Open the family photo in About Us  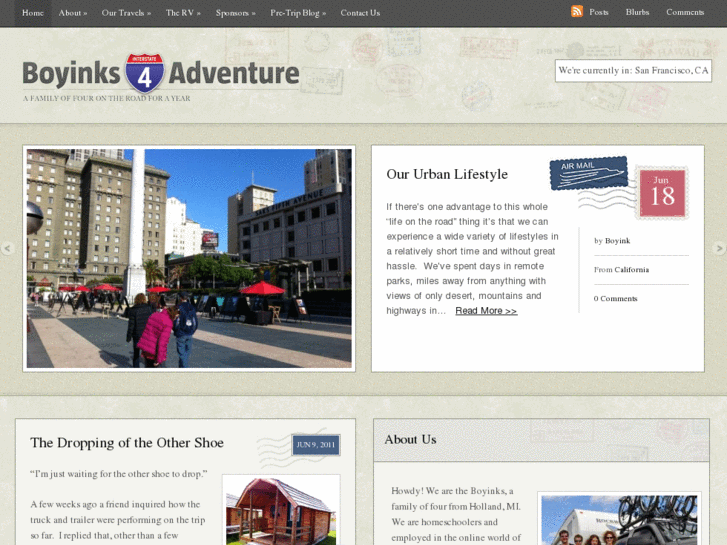619,520
